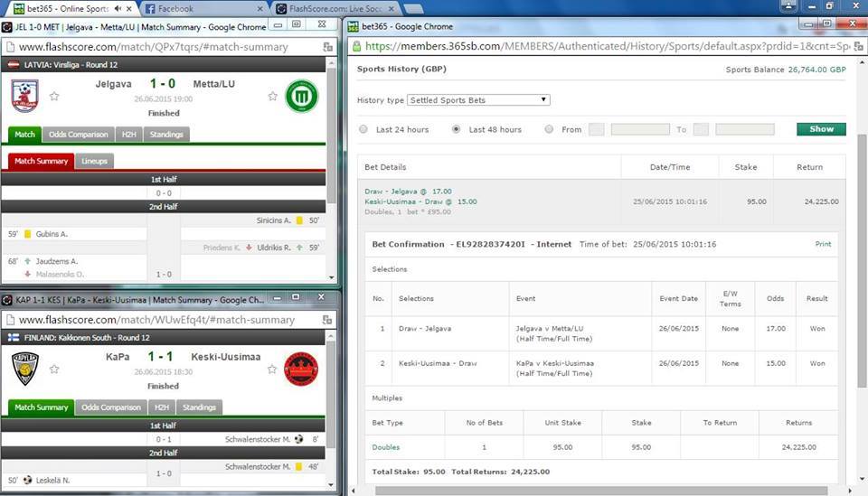Open the Keski-Uusimaa club logo
The image size is (868, 496).
pyautogui.click(x=300, y=369)
